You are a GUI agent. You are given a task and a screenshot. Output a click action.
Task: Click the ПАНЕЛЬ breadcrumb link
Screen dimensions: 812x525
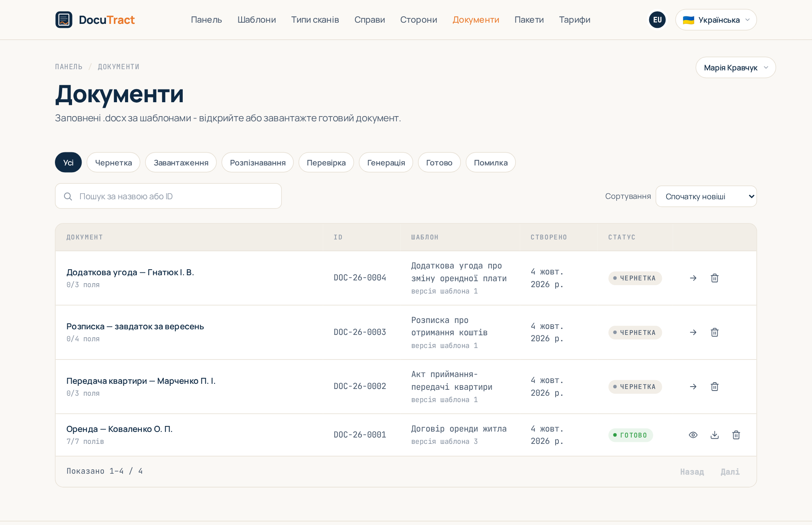[69, 66]
